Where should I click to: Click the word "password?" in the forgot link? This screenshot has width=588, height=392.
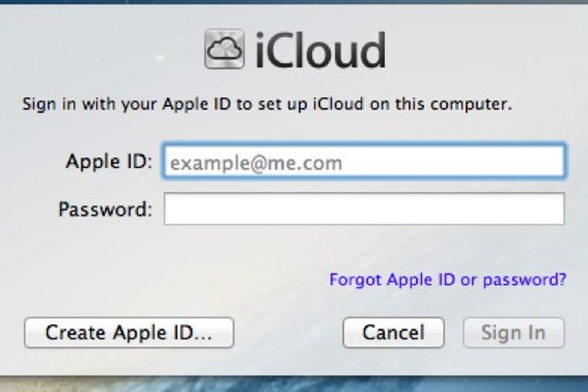524,280
